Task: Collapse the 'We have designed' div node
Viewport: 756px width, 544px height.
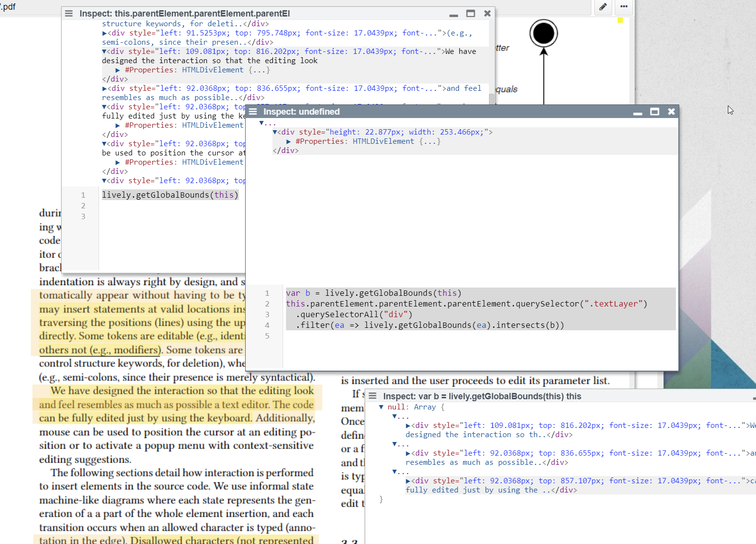Action: click(x=104, y=51)
